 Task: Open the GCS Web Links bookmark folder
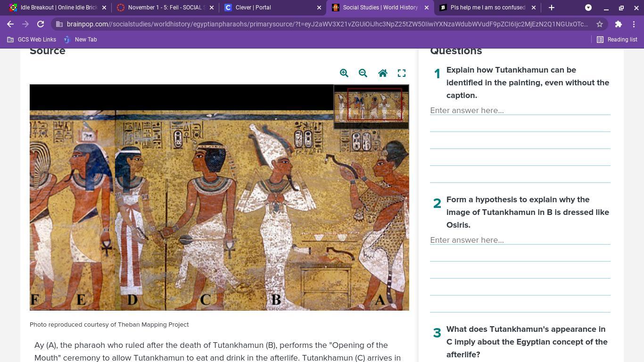[x=32, y=40]
